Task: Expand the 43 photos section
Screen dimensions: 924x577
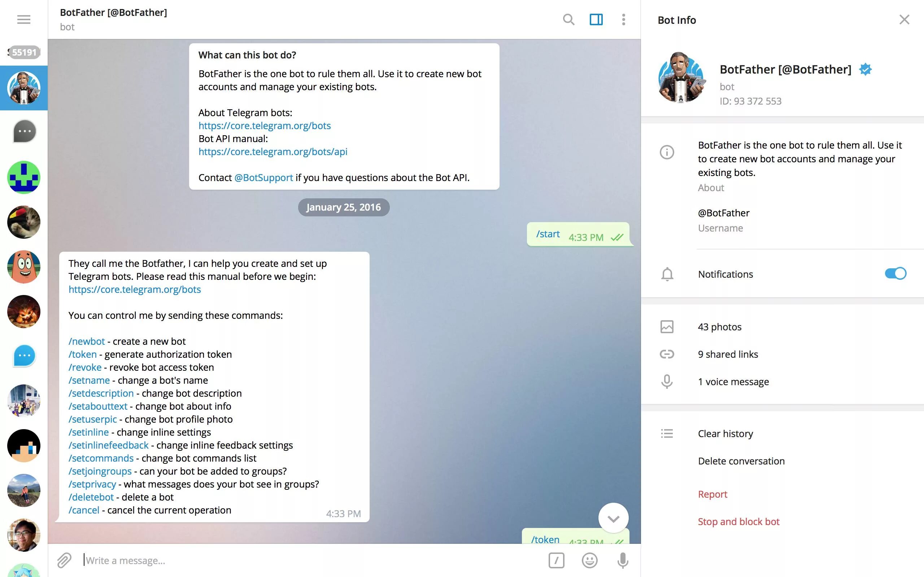Action: (x=720, y=326)
